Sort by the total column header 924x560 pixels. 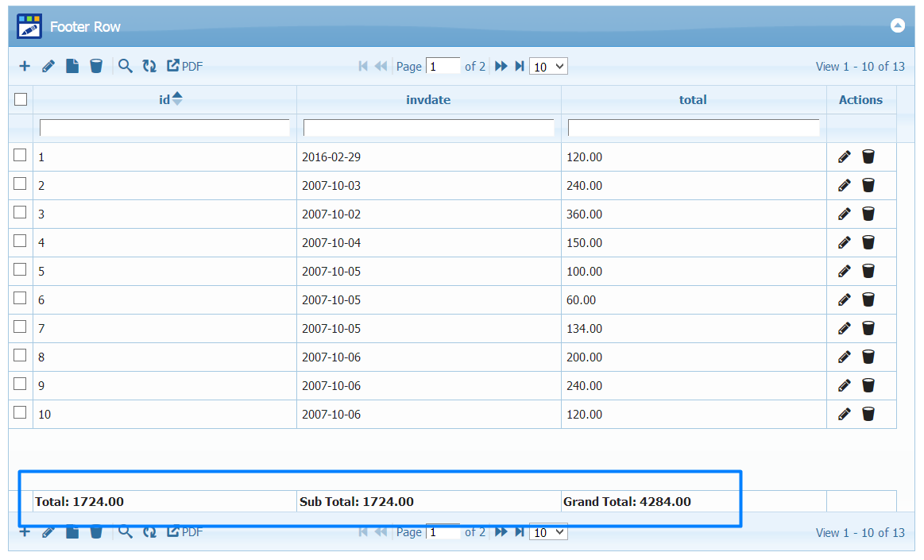[693, 100]
